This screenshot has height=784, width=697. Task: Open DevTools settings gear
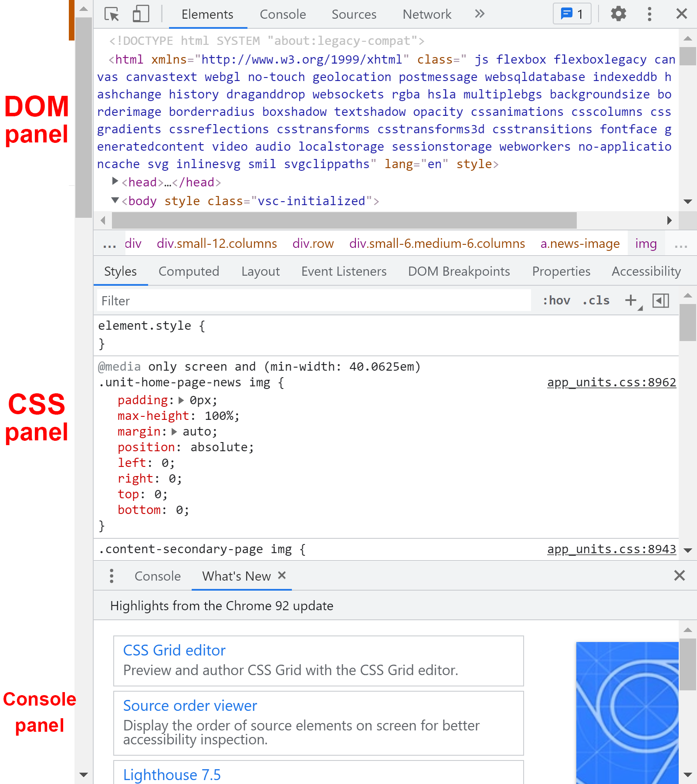(618, 14)
